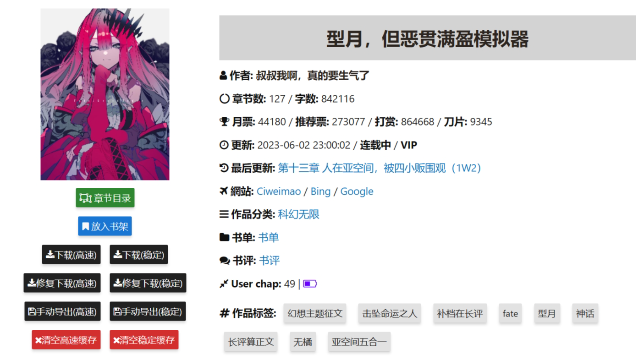Image resolution: width=644 pixels, height=360 pixels.
Task: Click the airplane icon beside 網站
Action: tap(224, 191)
